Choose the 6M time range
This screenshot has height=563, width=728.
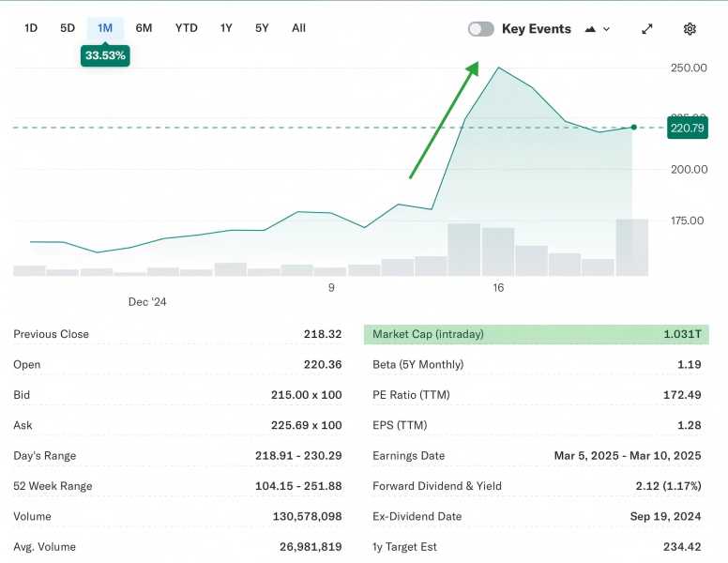click(x=144, y=28)
